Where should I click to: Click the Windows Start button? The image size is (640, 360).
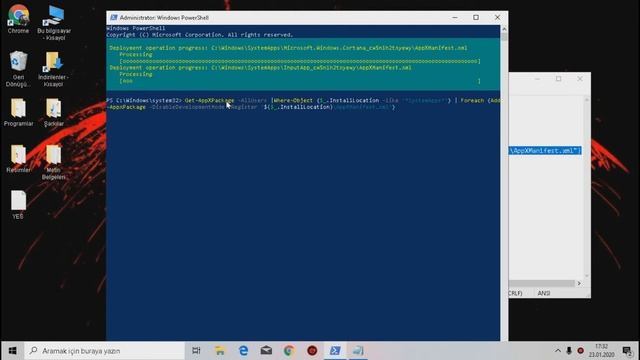coord(12,351)
